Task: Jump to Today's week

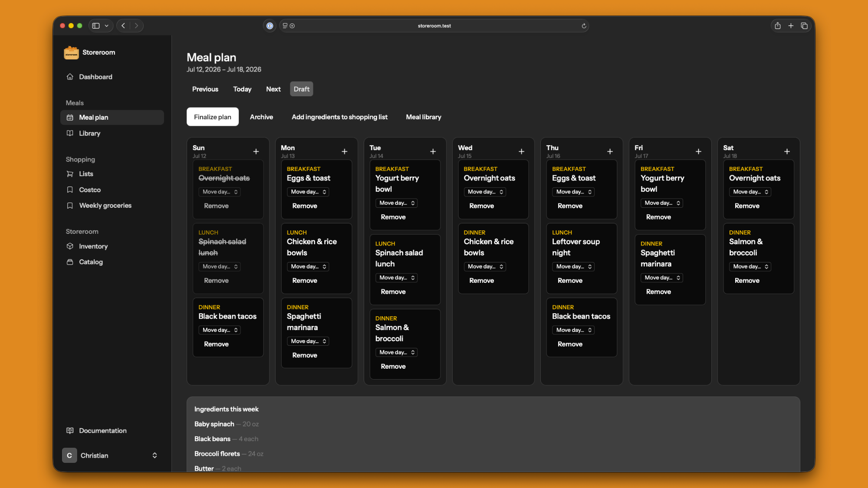Action: [242, 89]
